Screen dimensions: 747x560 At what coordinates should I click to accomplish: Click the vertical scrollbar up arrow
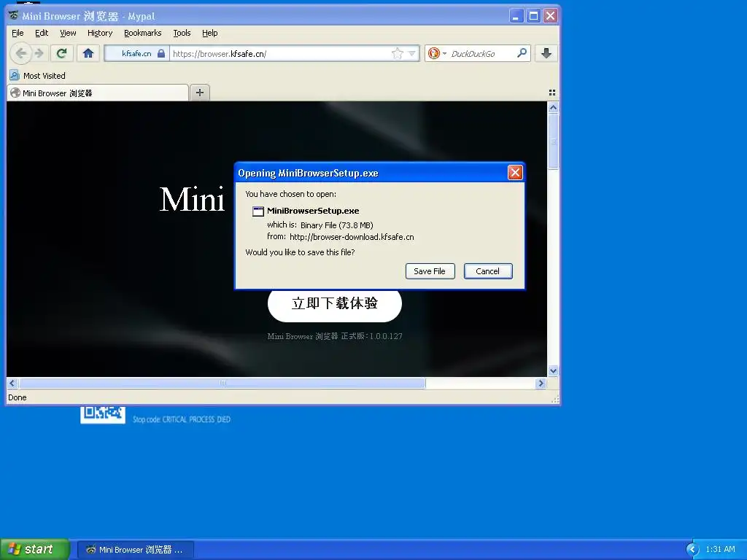point(553,107)
